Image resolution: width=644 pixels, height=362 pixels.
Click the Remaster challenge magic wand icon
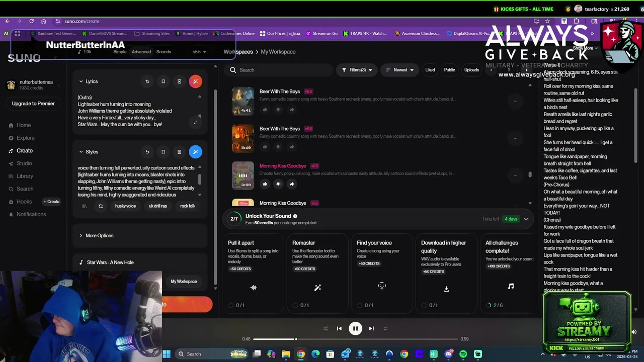click(317, 288)
